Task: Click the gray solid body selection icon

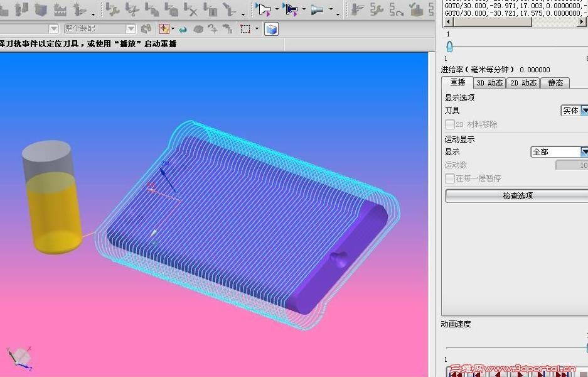Action: point(198,29)
